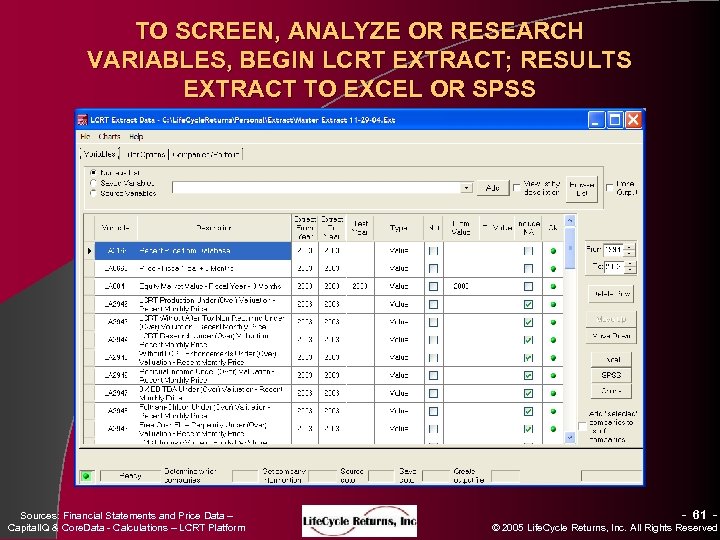The width and height of the screenshot is (720, 540).
Task: Click the table scrollbar up arrow
Action: point(570,221)
